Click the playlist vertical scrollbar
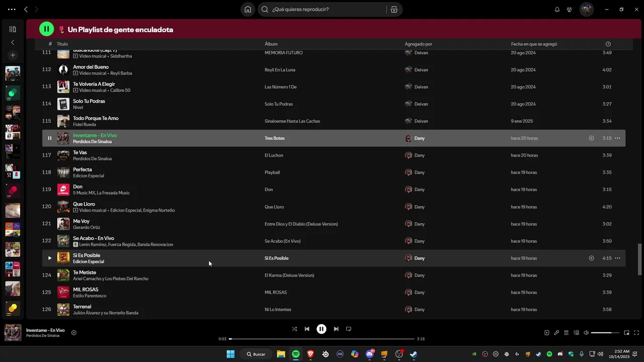644x362 pixels. [640, 259]
